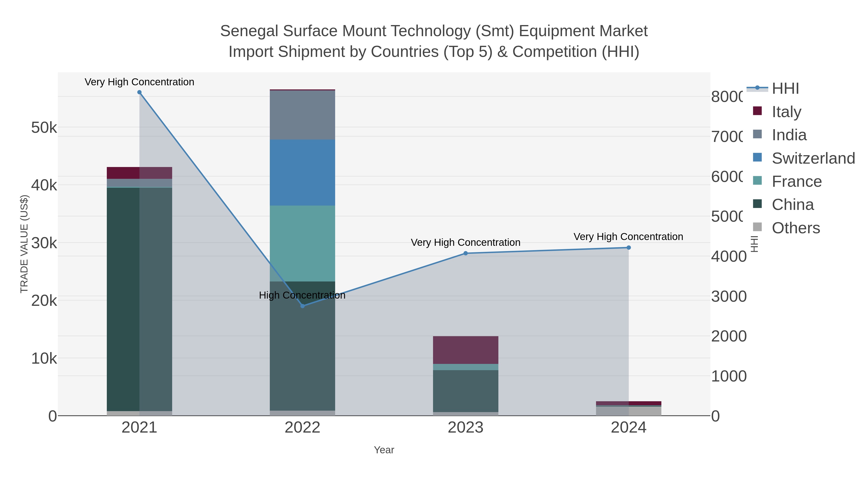The width and height of the screenshot is (868, 488).
Task: Click the 10k left axis tick label
Action: [x=44, y=359]
